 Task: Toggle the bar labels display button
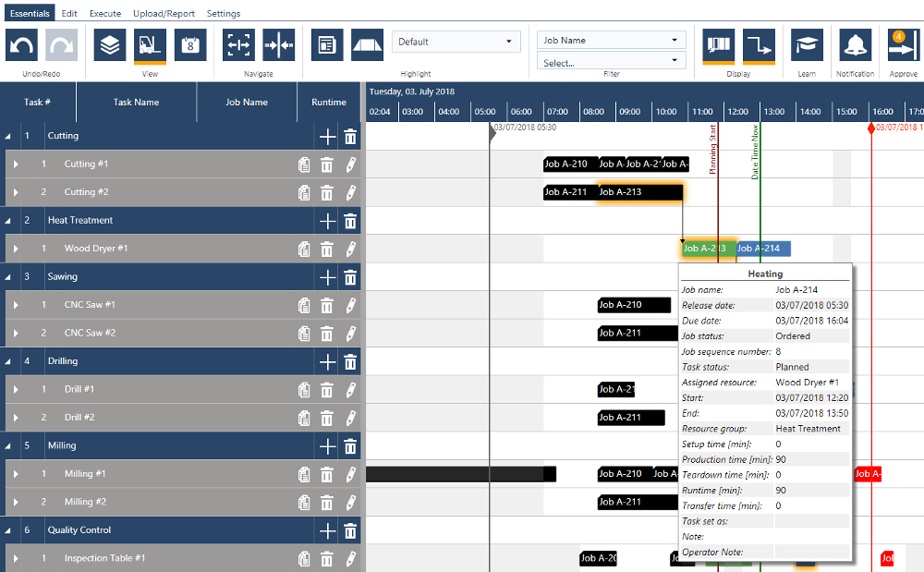pyautogui.click(x=718, y=44)
